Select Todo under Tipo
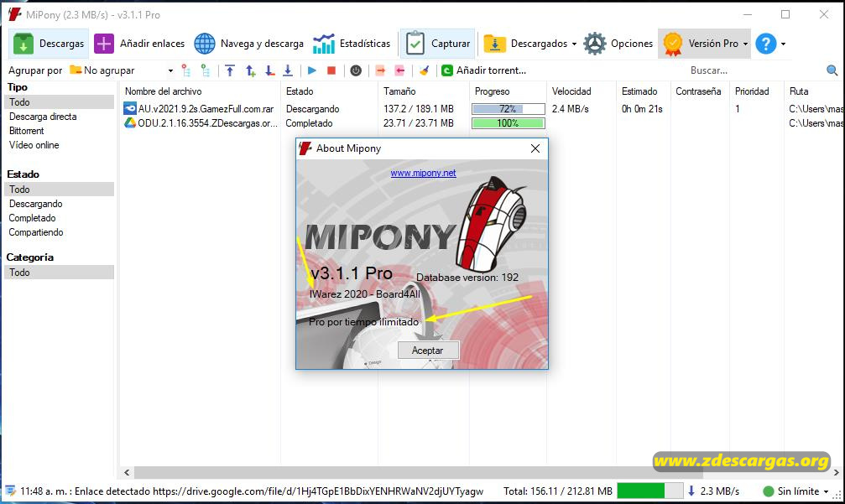Screen dimensions: 845x504 (60, 101)
